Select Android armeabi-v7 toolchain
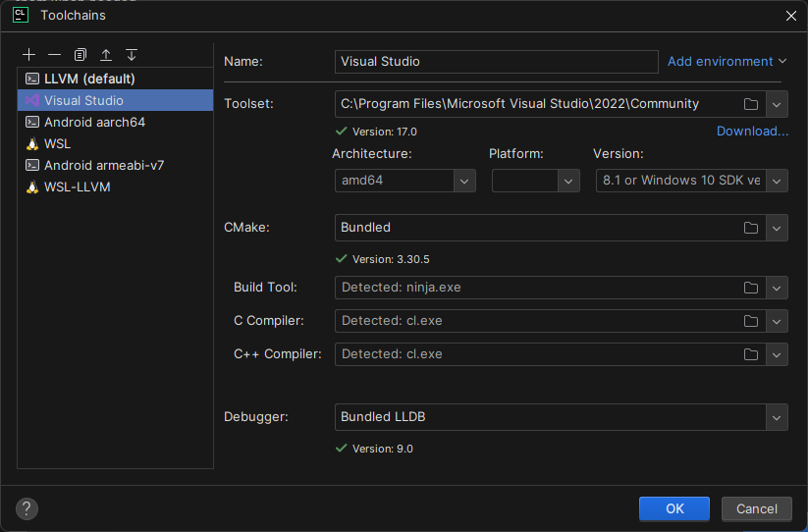The image size is (808, 532). pyautogui.click(x=116, y=165)
